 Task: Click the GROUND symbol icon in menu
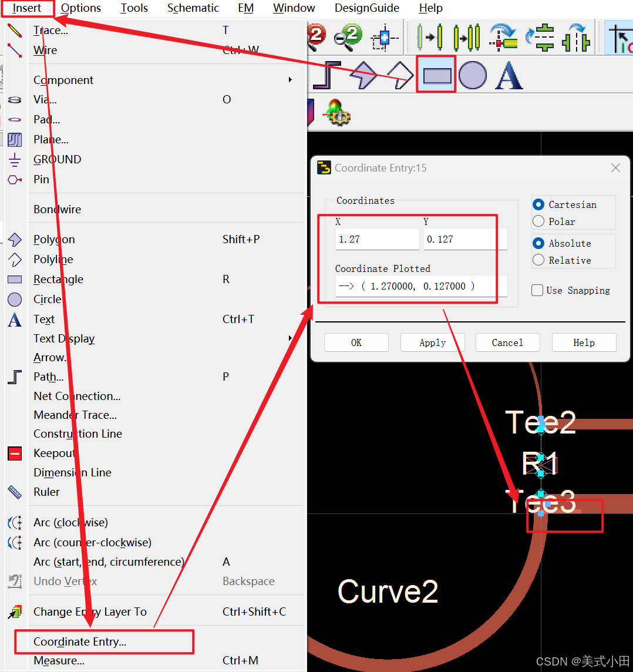pyautogui.click(x=15, y=160)
